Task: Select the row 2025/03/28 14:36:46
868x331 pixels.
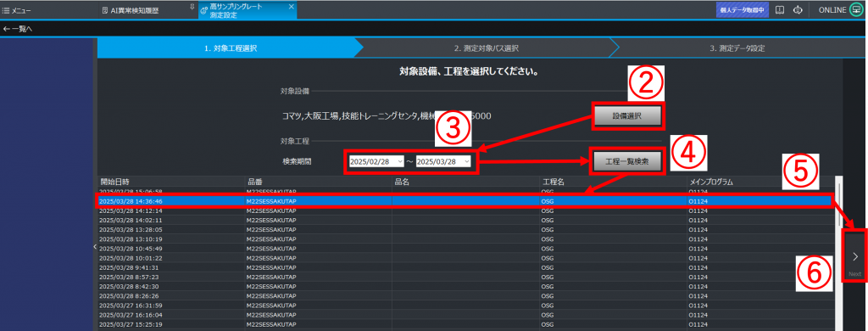Action: point(465,200)
